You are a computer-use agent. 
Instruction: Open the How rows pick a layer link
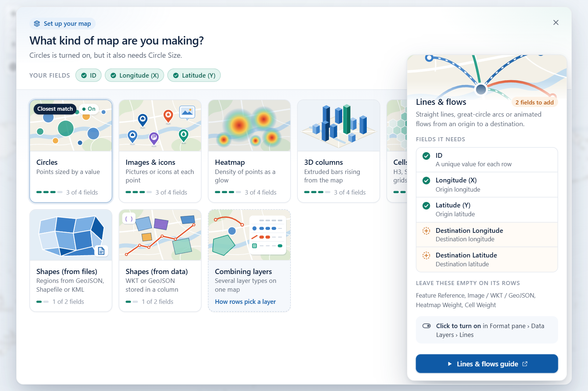coord(245,302)
